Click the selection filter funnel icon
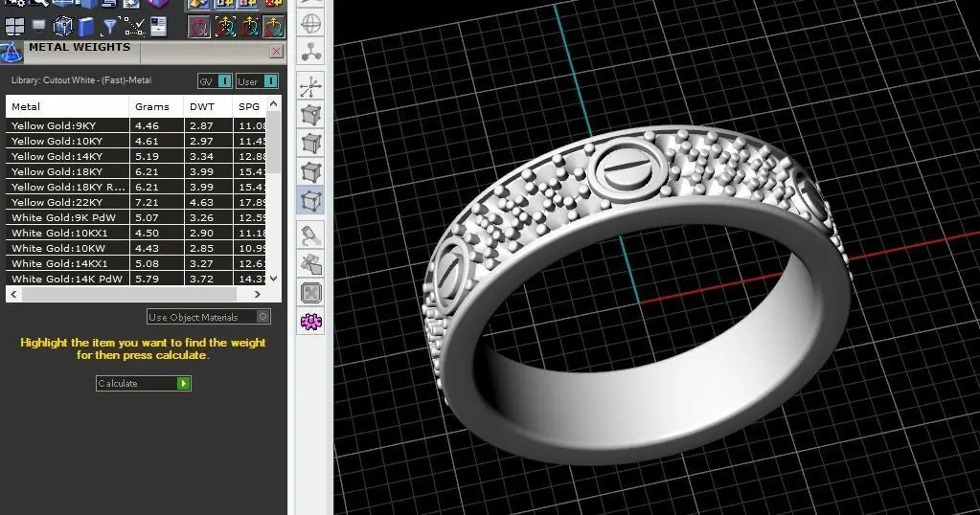 [110, 26]
